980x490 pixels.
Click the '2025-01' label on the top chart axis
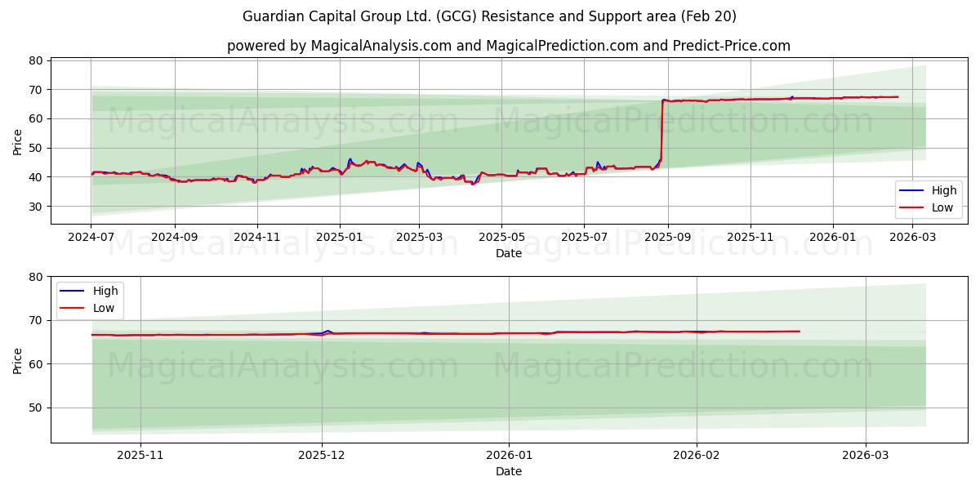coord(340,237)
